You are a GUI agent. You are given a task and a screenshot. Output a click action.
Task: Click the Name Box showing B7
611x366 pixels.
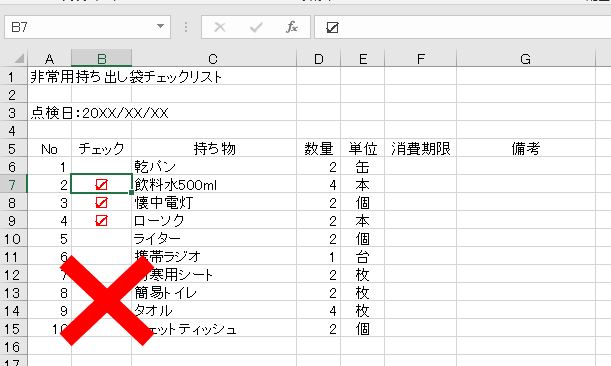click(x=87, y=27)
